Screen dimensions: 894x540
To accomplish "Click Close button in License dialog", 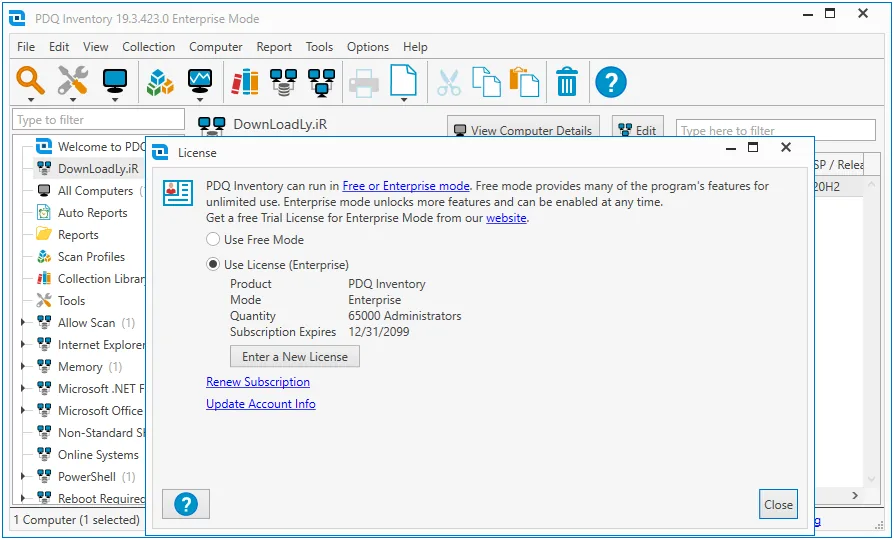I will click(x=778, y=505).
